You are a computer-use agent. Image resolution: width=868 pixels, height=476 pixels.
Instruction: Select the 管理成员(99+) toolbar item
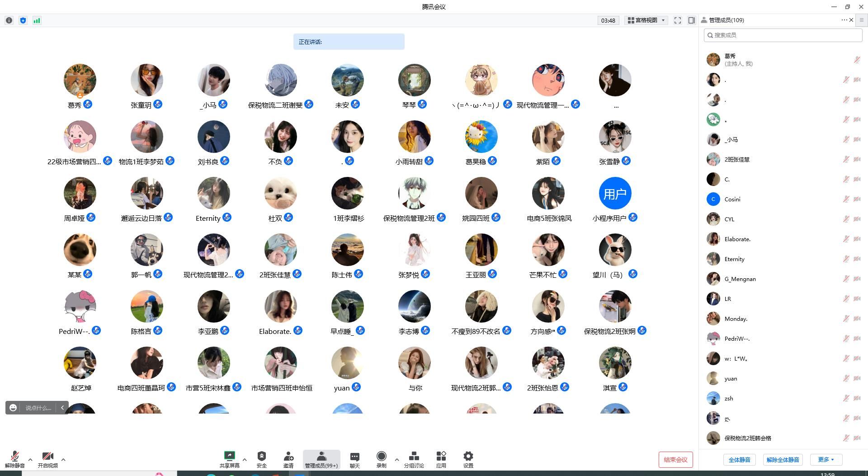[x=321, y=459]
